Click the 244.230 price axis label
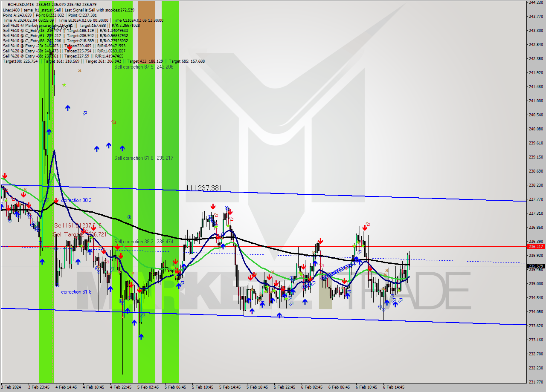The image size is (546, 392). coord(535,2)
